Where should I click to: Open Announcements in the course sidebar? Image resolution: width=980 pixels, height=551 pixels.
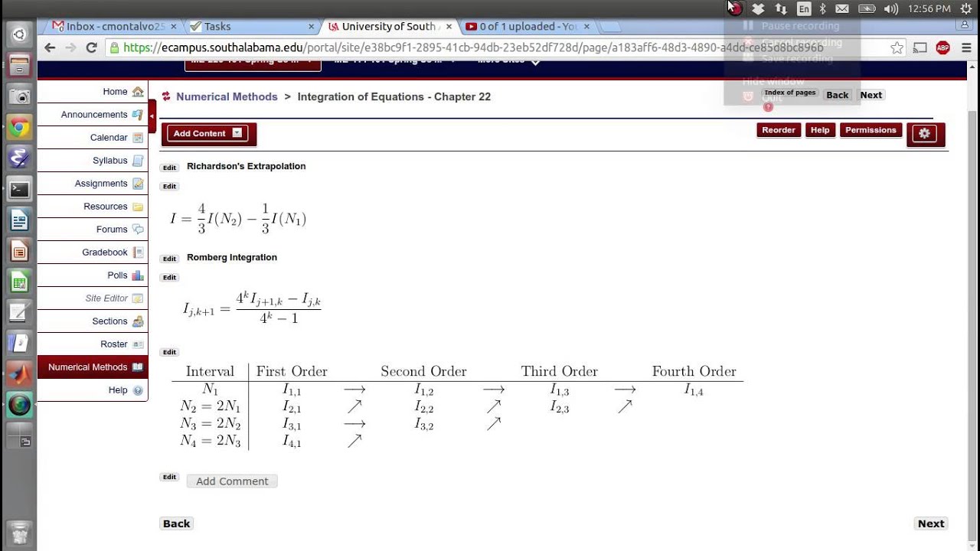(x=92, y=114)
